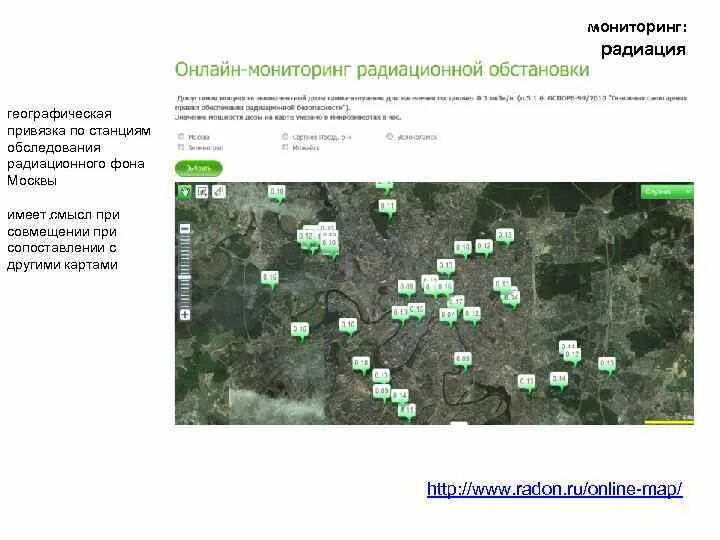Tick the Москва region option

click(x=181, y=137)
